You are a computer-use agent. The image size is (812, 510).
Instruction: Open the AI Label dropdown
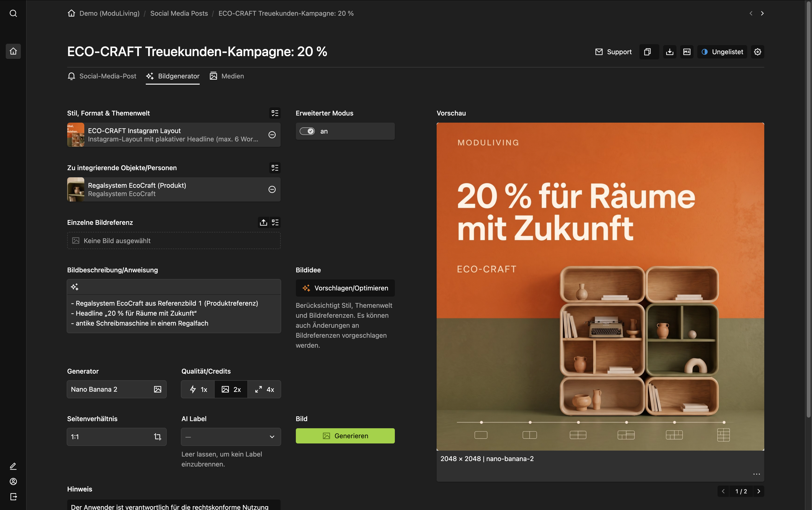(231, 437)
